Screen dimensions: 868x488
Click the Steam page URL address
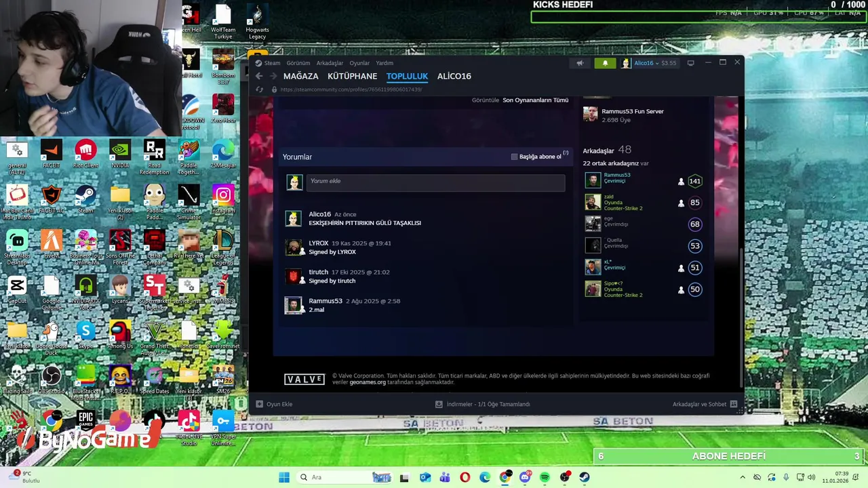pyautogui.click(x=351, y=89)
